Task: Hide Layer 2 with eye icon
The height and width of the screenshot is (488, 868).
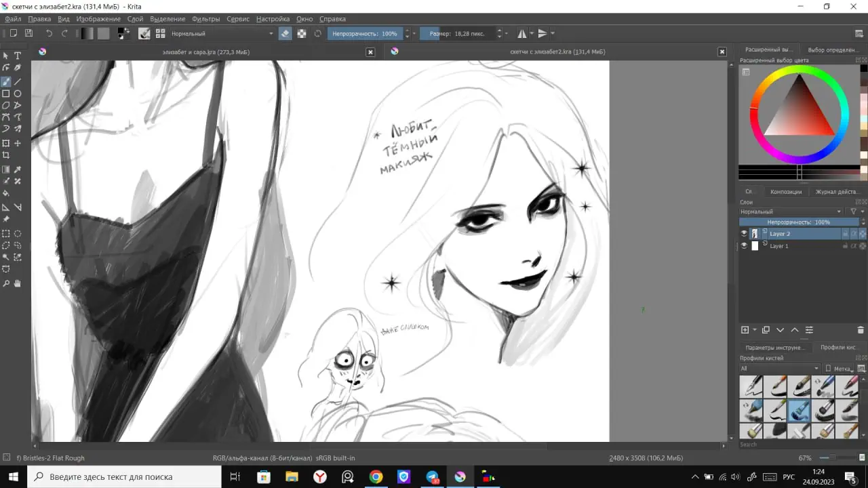Action: [744, 234]
